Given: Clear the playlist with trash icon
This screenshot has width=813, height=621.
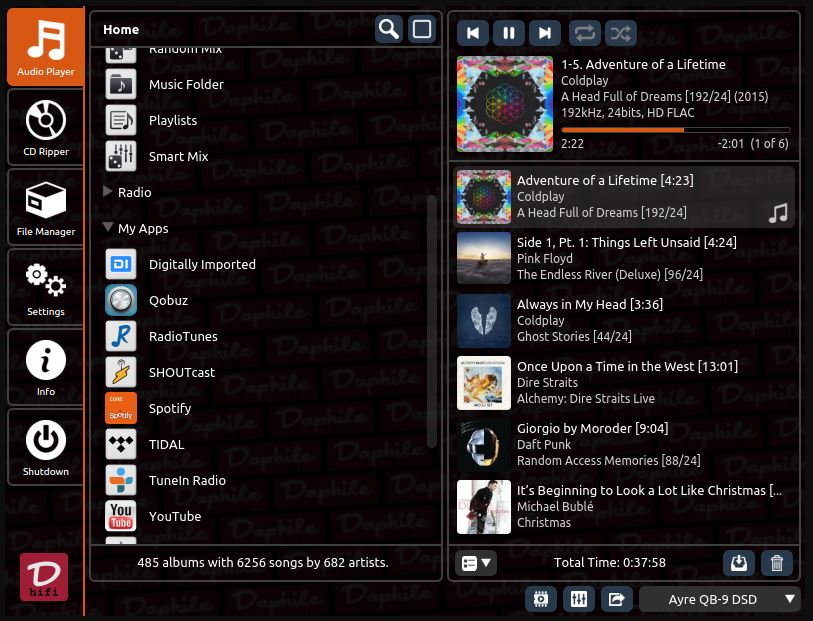Looking at the screenshot, I should point(777,563).
